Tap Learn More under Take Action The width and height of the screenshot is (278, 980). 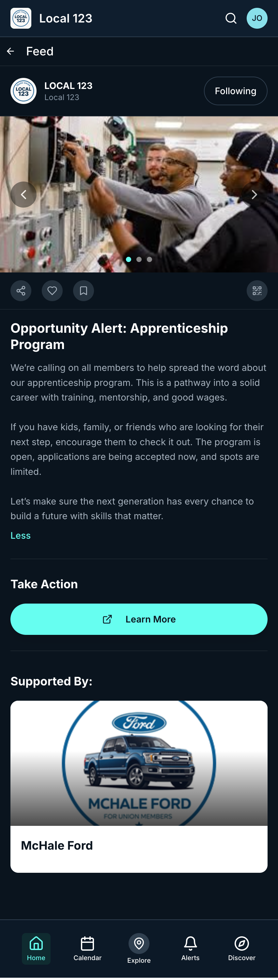(x=139, y=619)
